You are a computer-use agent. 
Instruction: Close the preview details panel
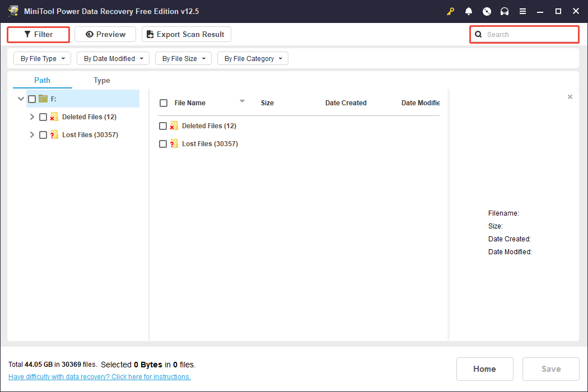point(570,97)
